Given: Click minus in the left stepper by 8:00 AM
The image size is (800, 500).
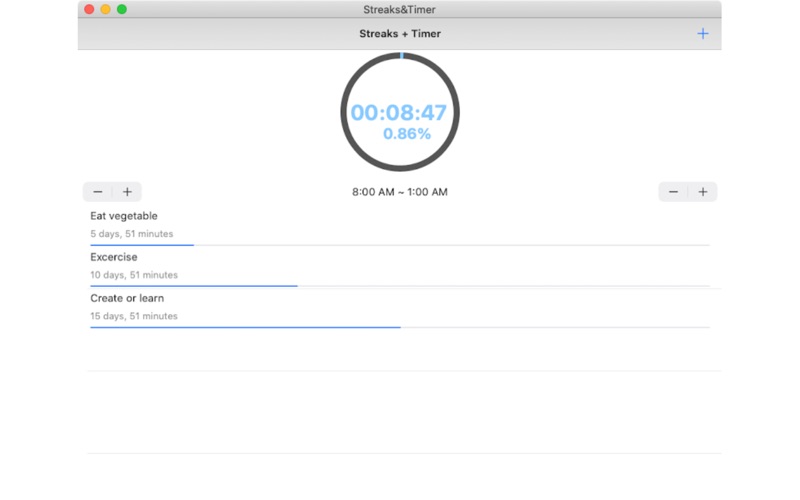Looking at the screenshot, I should pos(98,192).
